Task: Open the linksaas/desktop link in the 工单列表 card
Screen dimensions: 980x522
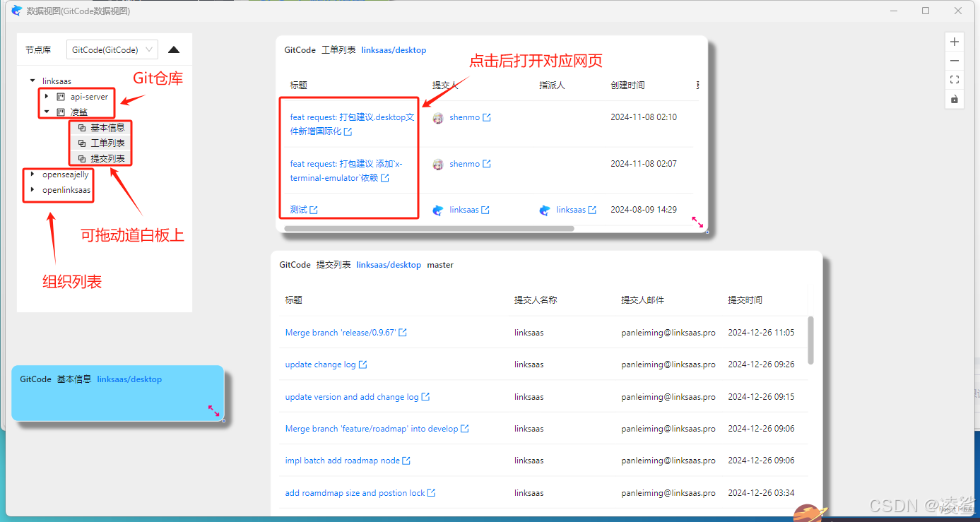Action: pos(394,49)
